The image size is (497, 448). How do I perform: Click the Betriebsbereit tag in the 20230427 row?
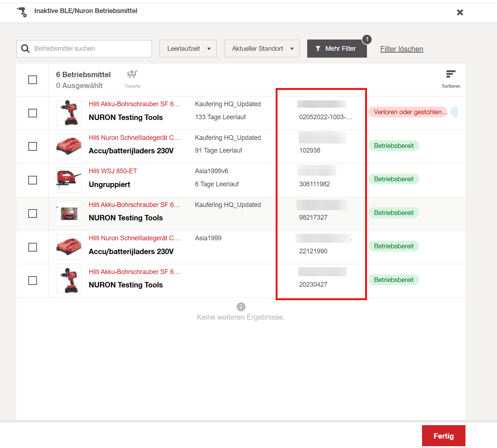394,280
